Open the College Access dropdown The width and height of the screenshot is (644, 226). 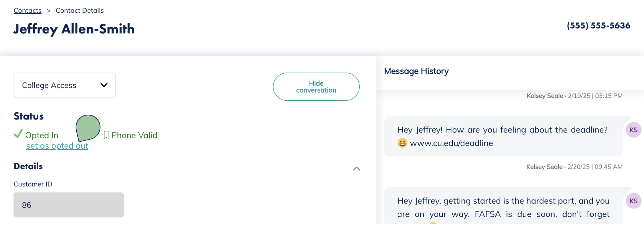pyautogui.click(x=65, y=85)
